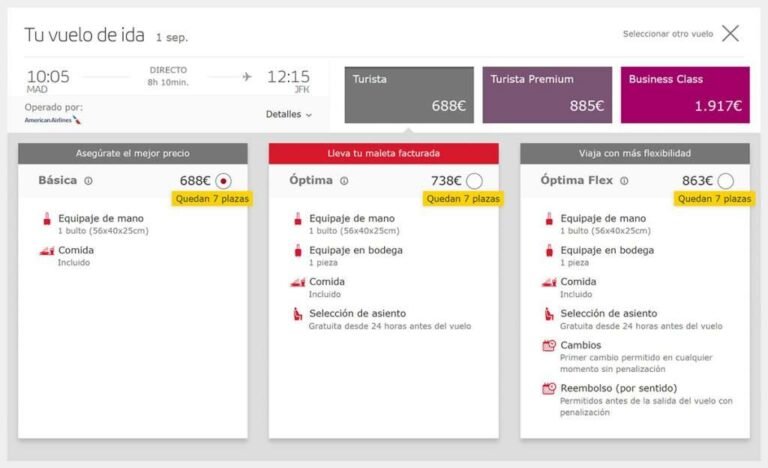Click Selección de asiento text in Óptima card
This screenshot has width=768, height=468.
(x=358, y=313)
